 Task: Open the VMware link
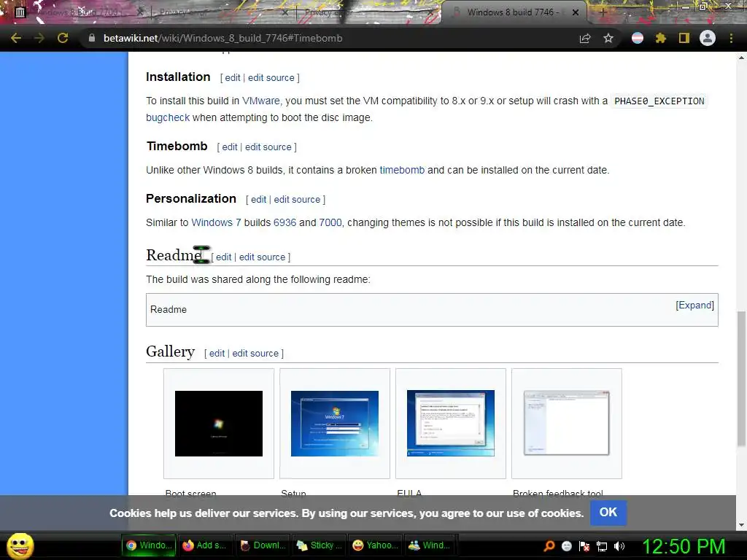(260, 101)
